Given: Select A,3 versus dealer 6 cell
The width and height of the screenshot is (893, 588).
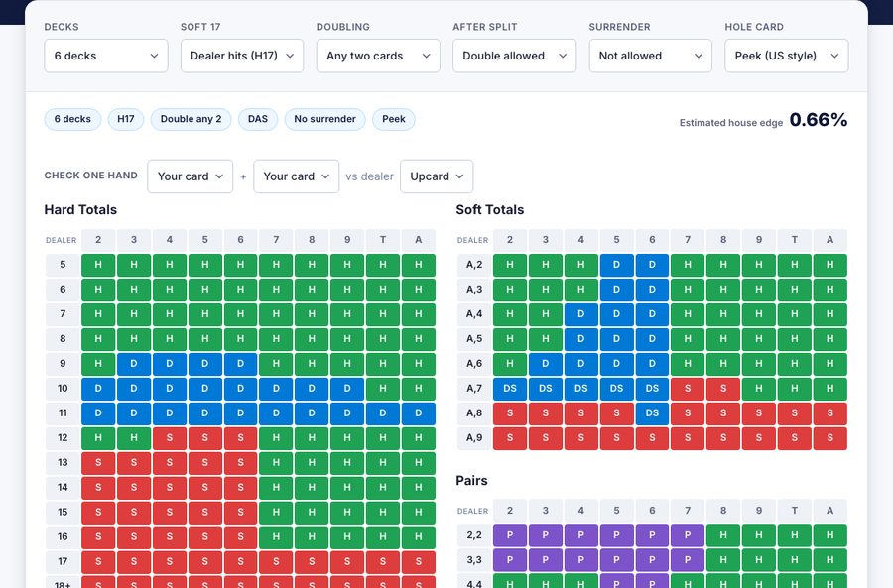Looking at the screenshot, I should (652, 290).
